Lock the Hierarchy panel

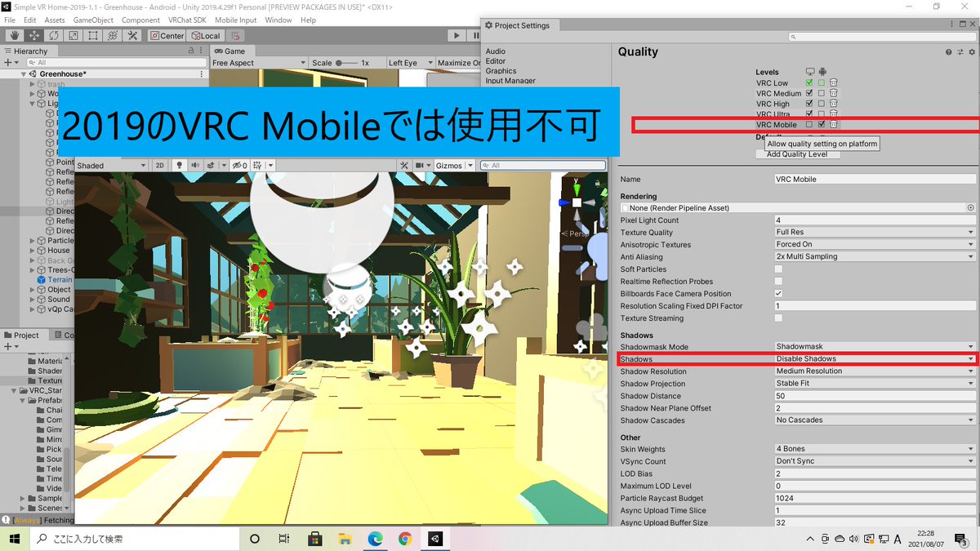[190, 51]
